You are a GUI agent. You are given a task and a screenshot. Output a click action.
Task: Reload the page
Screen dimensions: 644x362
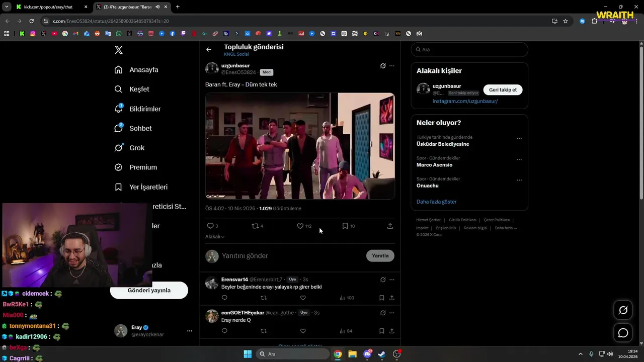(31, 21)
